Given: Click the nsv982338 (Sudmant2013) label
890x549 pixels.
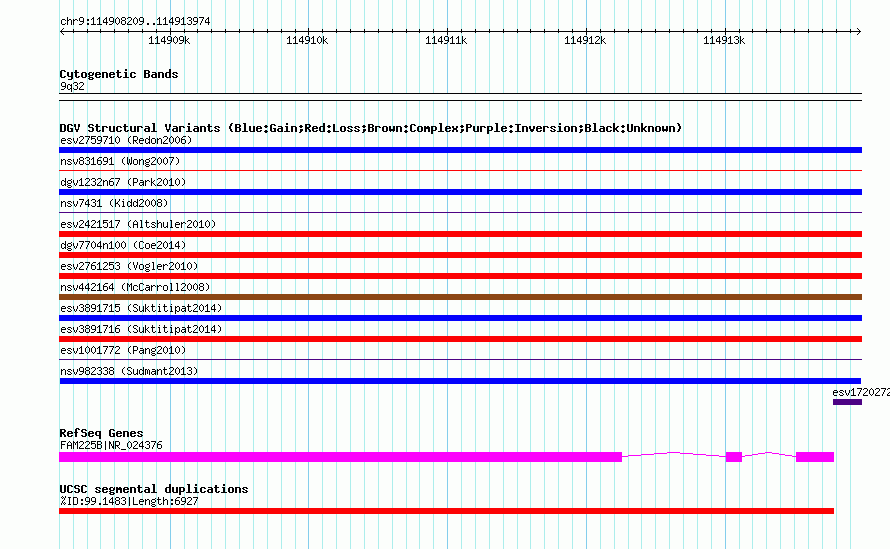Looking at the screenshot, I should pos(129,371).
